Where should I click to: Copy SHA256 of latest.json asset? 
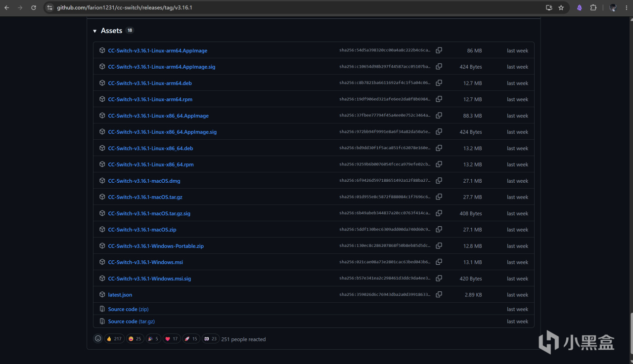pos(439,295)
